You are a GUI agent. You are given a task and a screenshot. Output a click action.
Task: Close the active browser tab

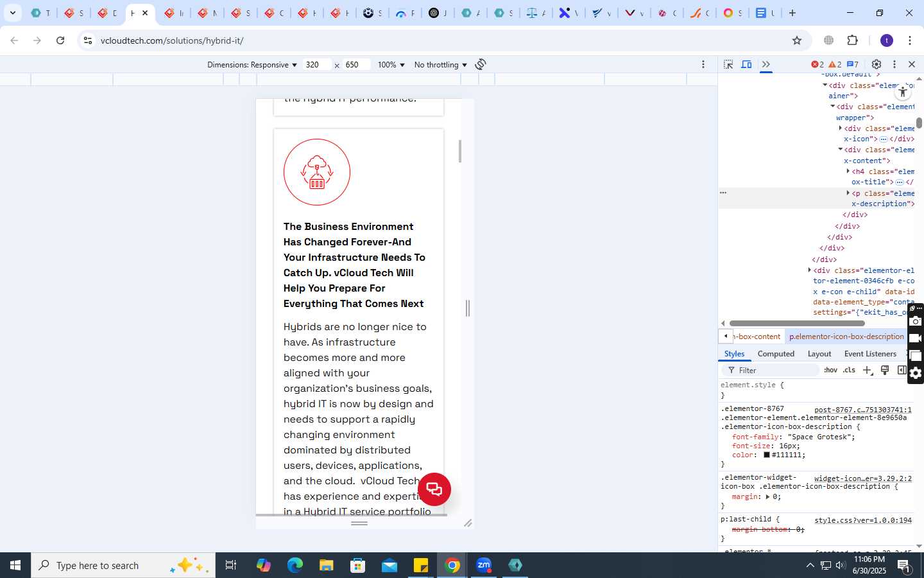coord(146,13)
